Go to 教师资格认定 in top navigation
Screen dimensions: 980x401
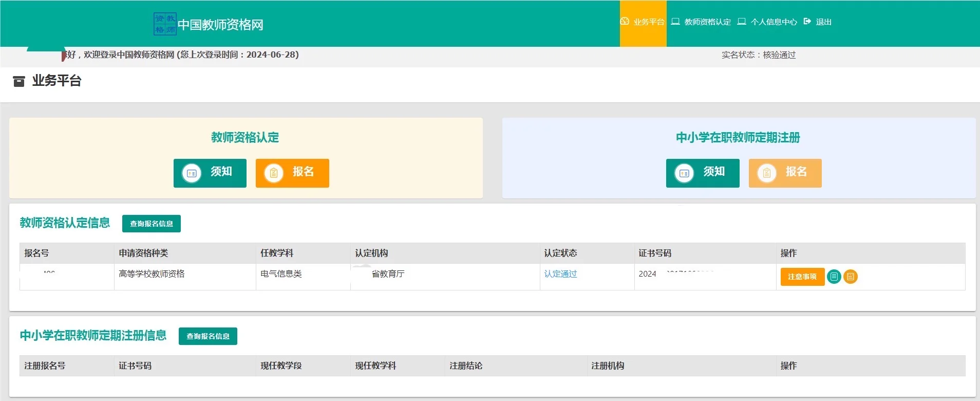pyautogui.click(x=701, y=22)
